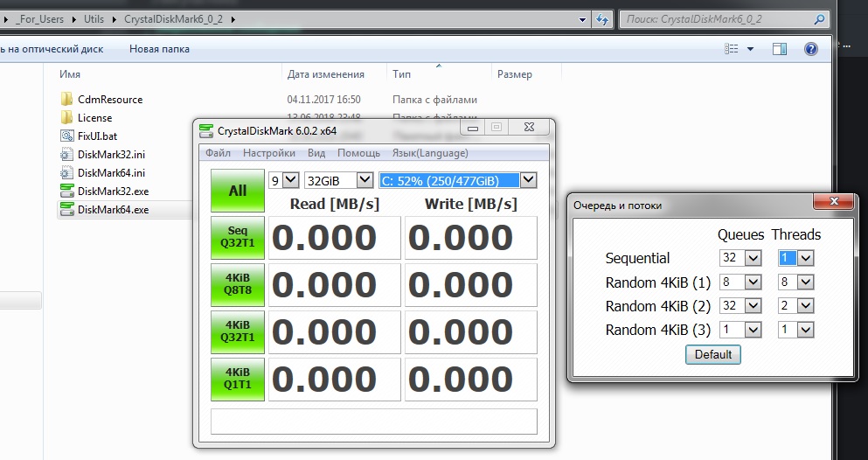Image resolution: width=868 pixels, height=460 pixels.
Task: Open the Вид menu
Action: point(316,153)
